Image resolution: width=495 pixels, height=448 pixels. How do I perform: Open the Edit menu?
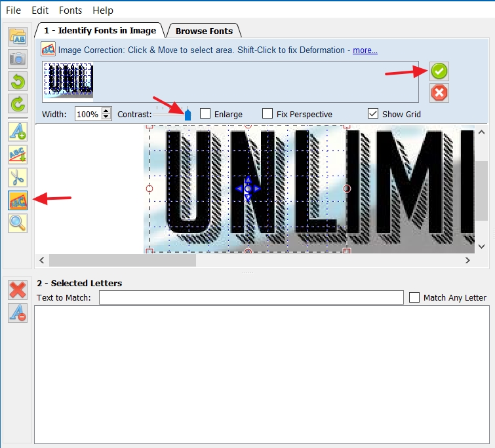[x=40, y=10]
